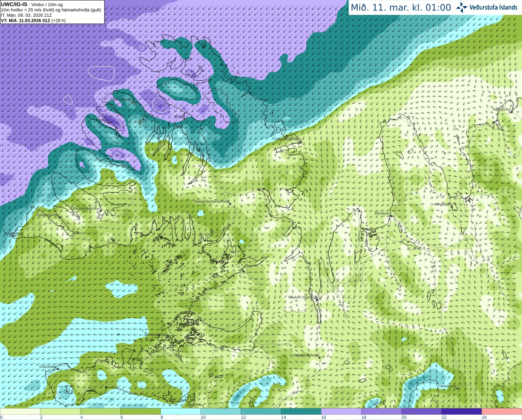This screenshot has width=522, height=420.
Task: Click the station dot beside Steingrímsfjarðarheiði
Action: coord(230,203)
